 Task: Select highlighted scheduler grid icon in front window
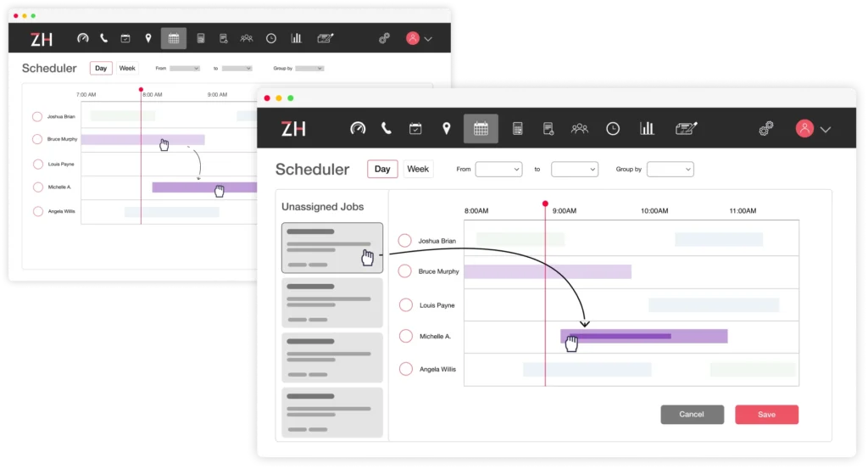click(x=481, y=128)
